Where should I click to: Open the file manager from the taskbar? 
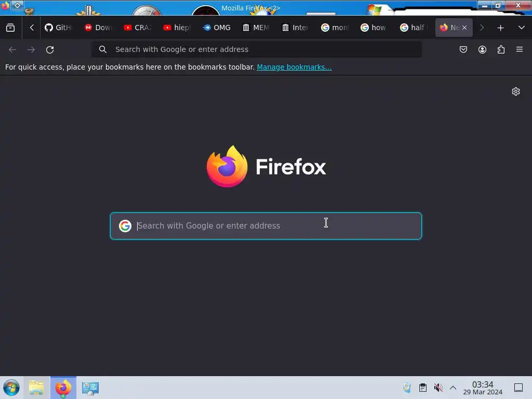37,388
